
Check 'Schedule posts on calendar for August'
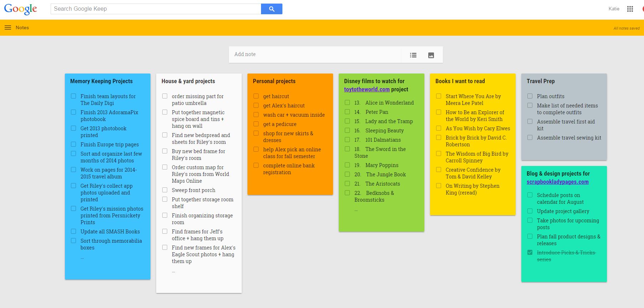tap(530, 195)
